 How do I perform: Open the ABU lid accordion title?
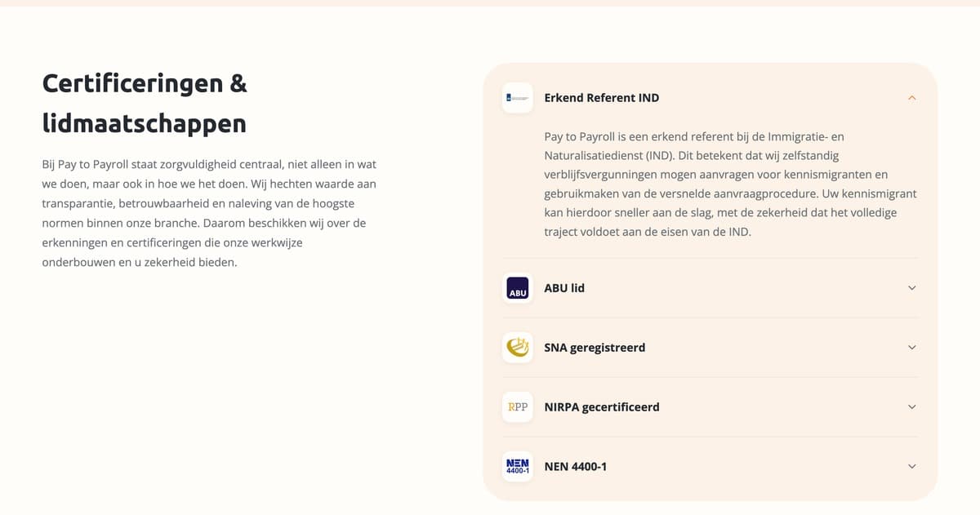pyautogui.click(x=564, y=288)
